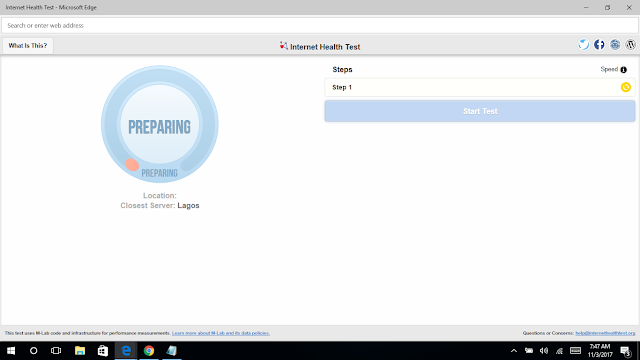The width and height of the screenshot is (640, 360).
Task: Click the Speed info icon
Action: click(x=623, y=70)
